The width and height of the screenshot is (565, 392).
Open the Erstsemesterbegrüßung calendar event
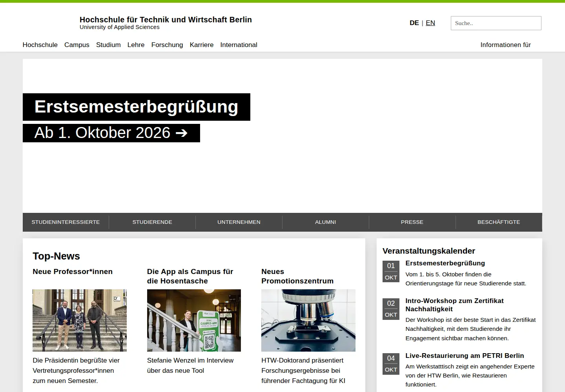(x=445, y=263)
